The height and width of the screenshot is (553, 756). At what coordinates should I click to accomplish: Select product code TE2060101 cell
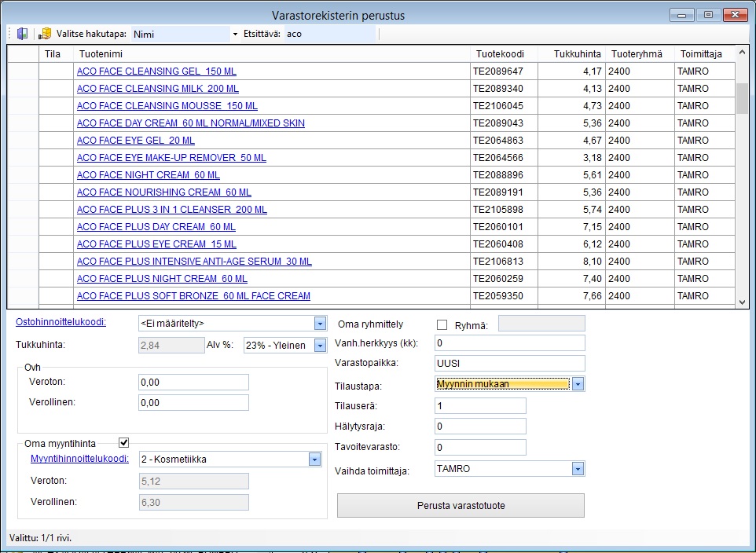504,227
